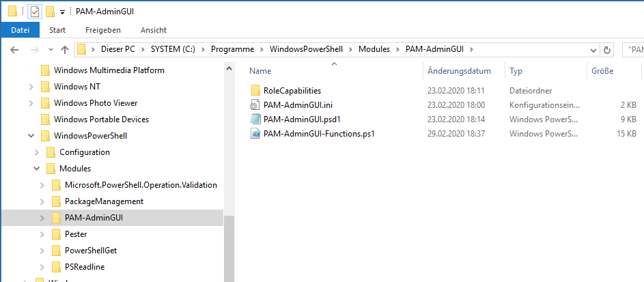Click the date '29.02.2020 18:37'
The width and height of the screenshot is (644, 282).
[x=456, y=134]
